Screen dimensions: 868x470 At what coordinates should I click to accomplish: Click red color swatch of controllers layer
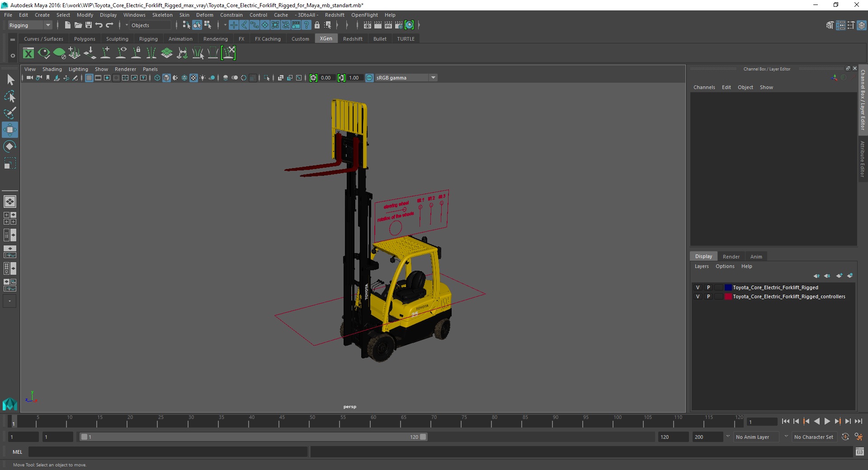728,296
